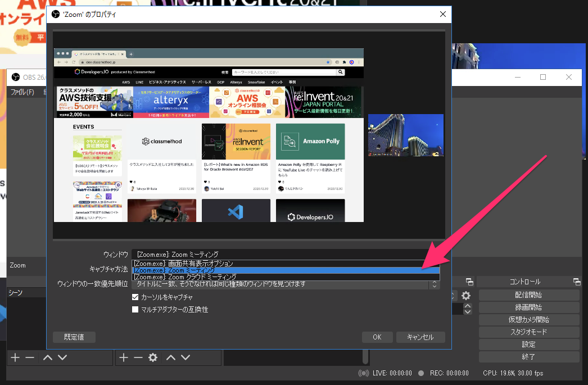Undock the コントロール panel with its float icon
The image size is (588, 385).
[577, 282]
